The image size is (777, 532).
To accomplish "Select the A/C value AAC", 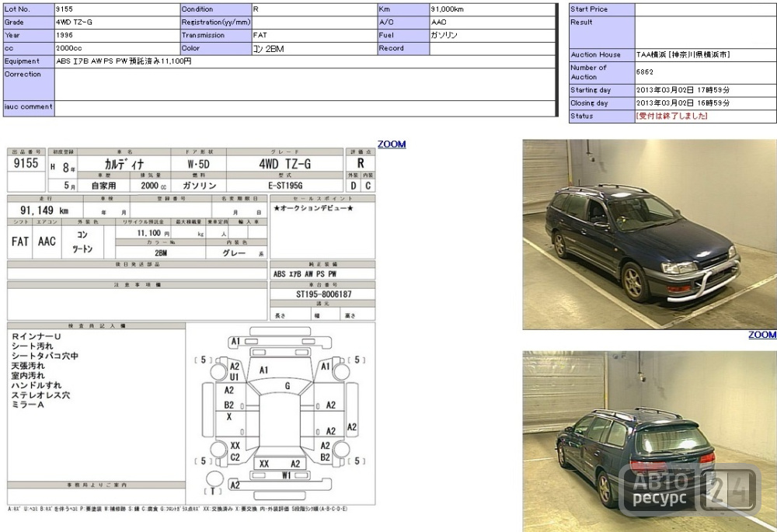I will (438, 23).
